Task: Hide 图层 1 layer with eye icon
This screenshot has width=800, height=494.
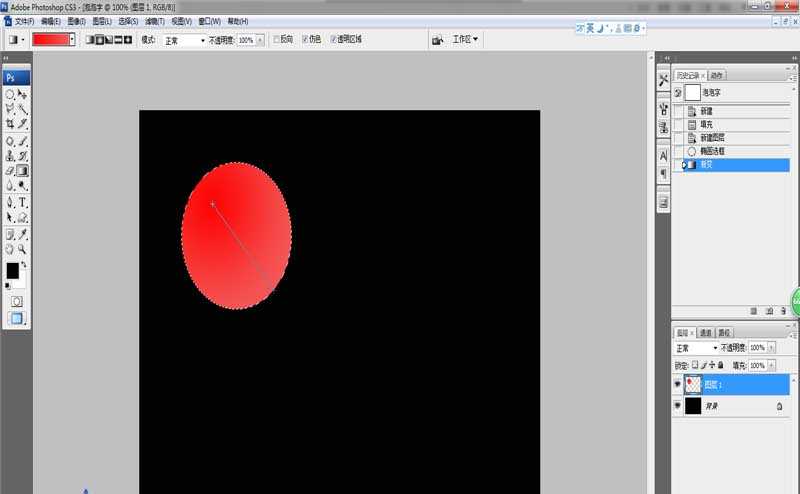Action: [679, 384]
